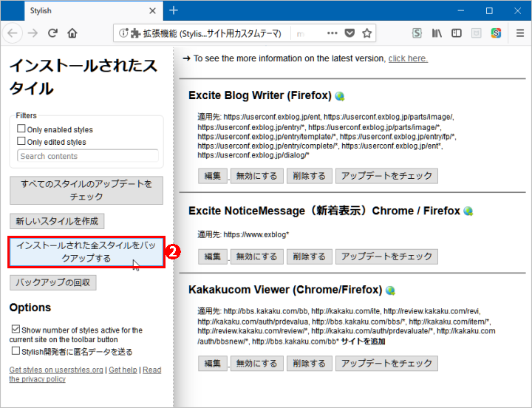
Task: Open page actions three-dots menu
Action: pos(332,33)
